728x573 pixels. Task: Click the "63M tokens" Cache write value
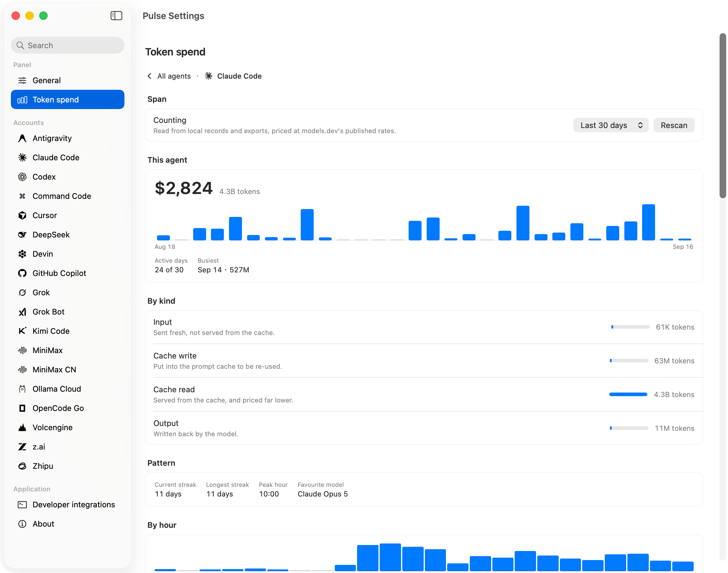click(674, 361)
